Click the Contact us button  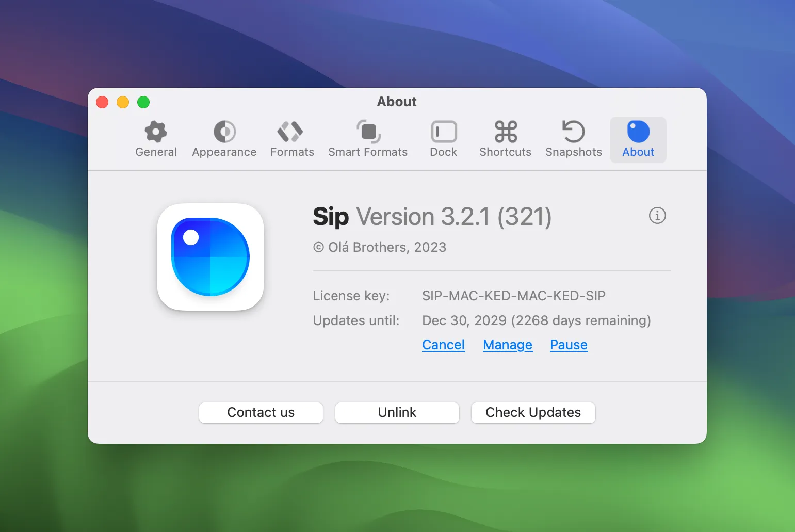(261, 412)
